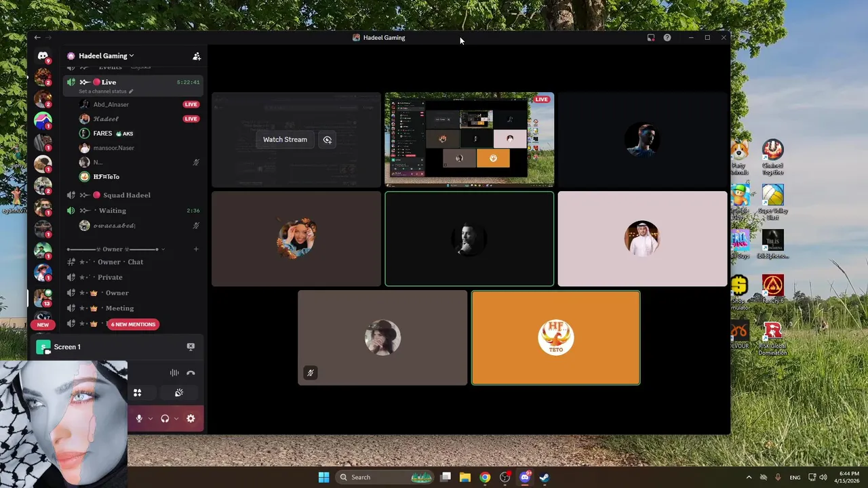Click the muted participant tile with mic-off badge
The image size is (868, 488).
(382, 338)
